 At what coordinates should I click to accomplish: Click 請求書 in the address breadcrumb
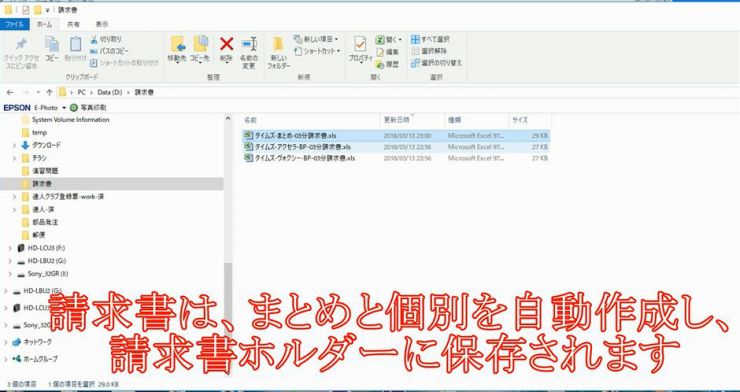144,92
